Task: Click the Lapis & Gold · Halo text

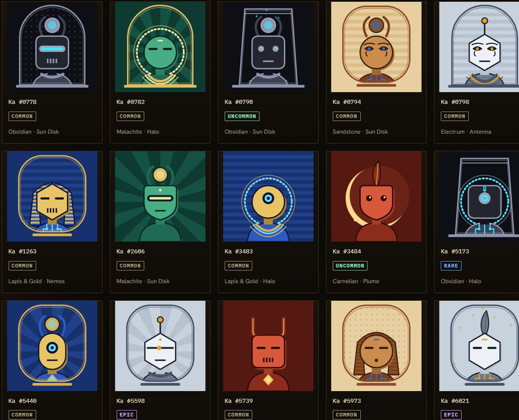Action: pyautogui.click(x=250, y=281)
